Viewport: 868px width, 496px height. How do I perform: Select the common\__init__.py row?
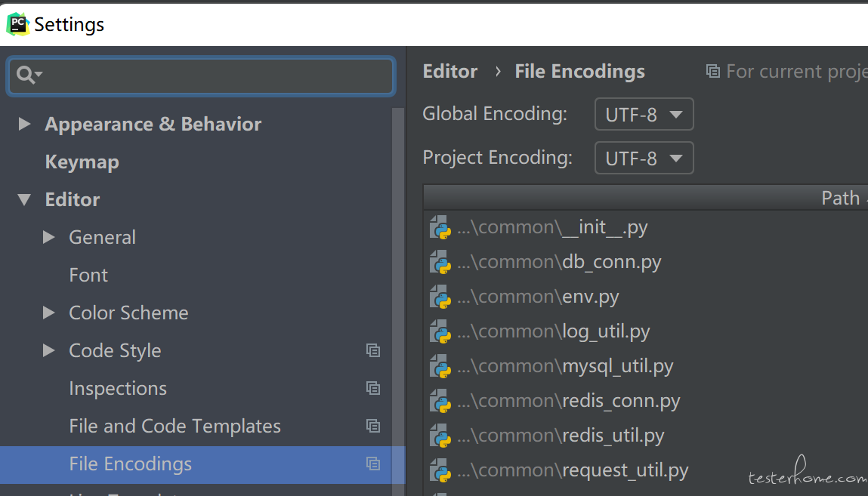(x=645, y=227)
